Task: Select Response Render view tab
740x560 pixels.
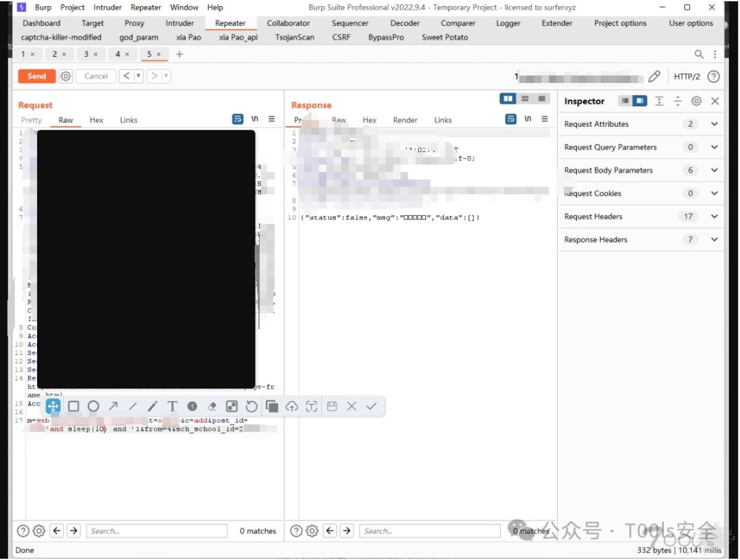Action: (x=405, y=121)
